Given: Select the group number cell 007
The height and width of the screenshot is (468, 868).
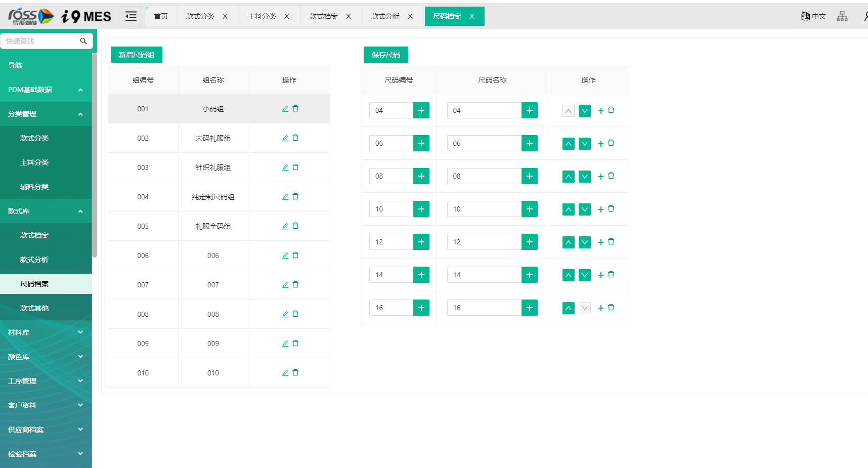Looking at the screenshot, I should (x=143, y=285).
